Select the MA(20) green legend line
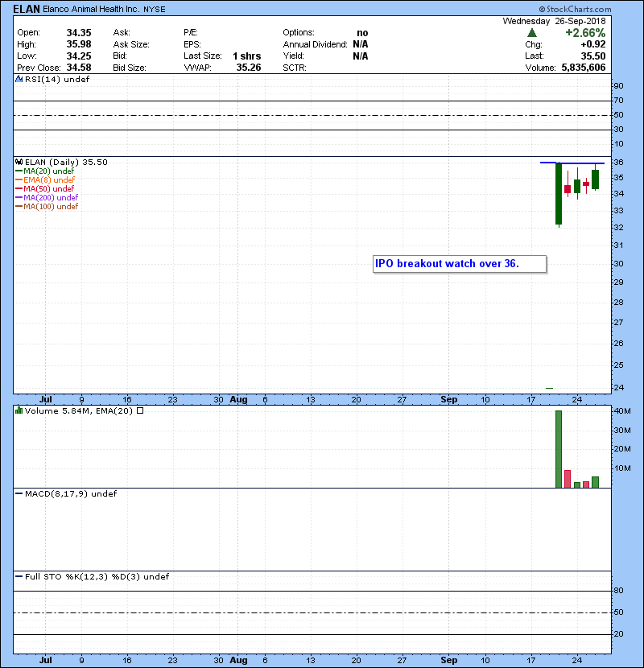The width and height of the screenshot is (644, 668). coord(19,171)
